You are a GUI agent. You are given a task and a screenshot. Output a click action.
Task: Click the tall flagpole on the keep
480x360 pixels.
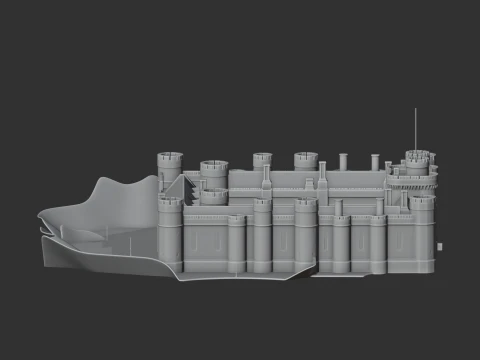tap(415, 129)
